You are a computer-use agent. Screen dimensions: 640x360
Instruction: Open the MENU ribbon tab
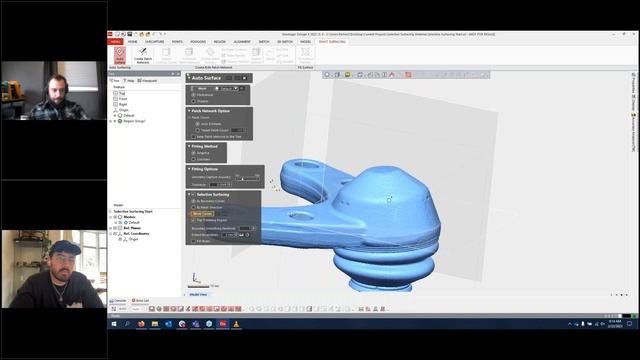click(x=115, y=42)
